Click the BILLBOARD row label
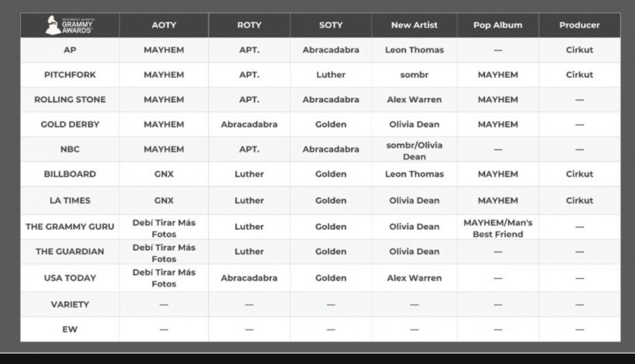Image resolution: width=635 pixels, height=364 pixels. 69,174
